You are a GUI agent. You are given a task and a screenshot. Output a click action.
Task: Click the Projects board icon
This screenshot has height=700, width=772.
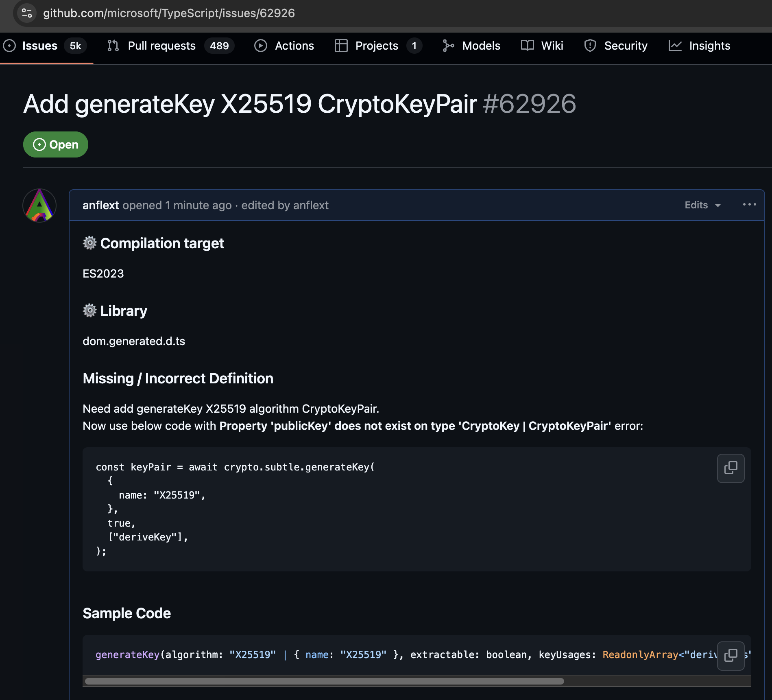pos(341,46)
